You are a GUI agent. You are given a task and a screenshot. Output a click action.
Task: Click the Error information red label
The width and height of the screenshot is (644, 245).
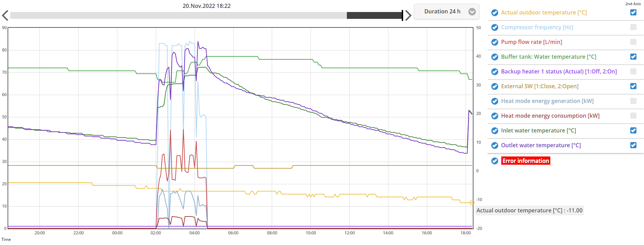click(525, 161)
